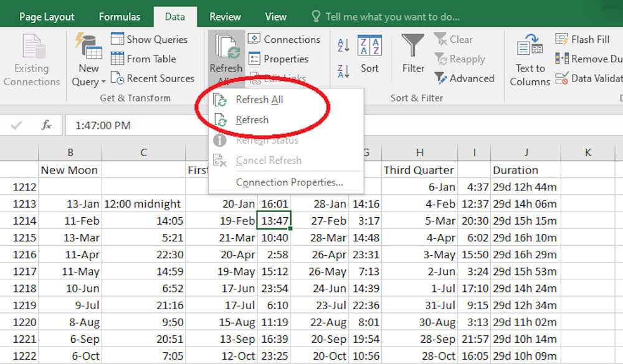Type in Tell me what you want box
623x364 pixels.
click(x=392, y=17)
